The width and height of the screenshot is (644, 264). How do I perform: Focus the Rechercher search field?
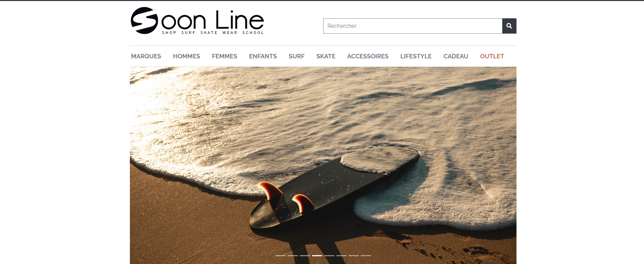click(413, 26)
